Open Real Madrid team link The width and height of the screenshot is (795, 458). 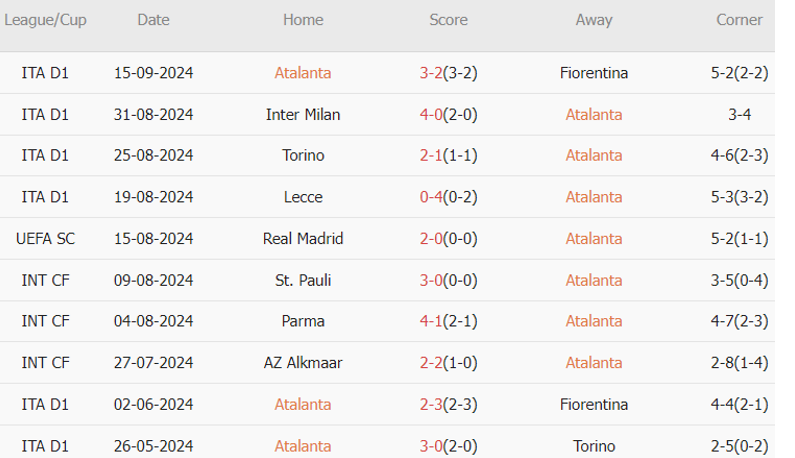(303, 238)
